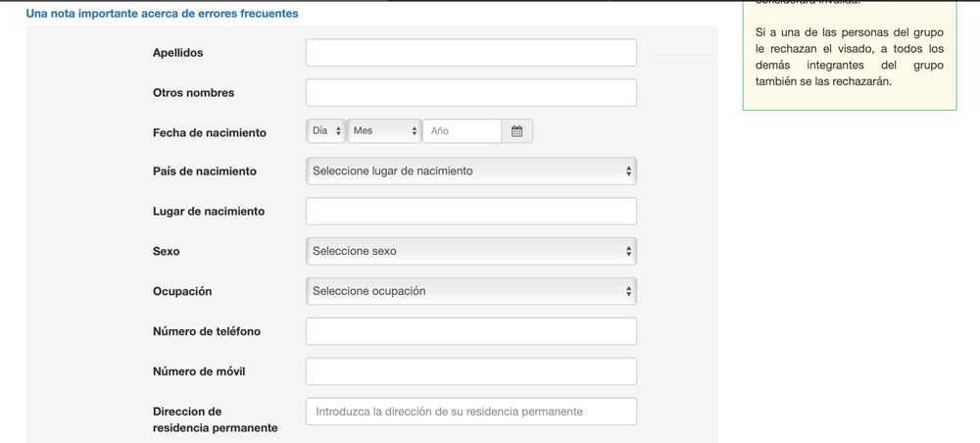Open the Mes birth month dropdown

pos(384,131)
